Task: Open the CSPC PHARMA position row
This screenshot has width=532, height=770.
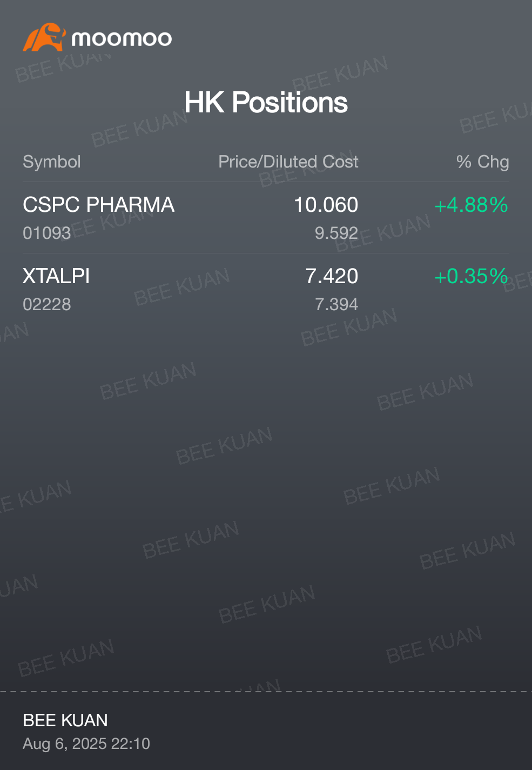Action: pos(266,218)
